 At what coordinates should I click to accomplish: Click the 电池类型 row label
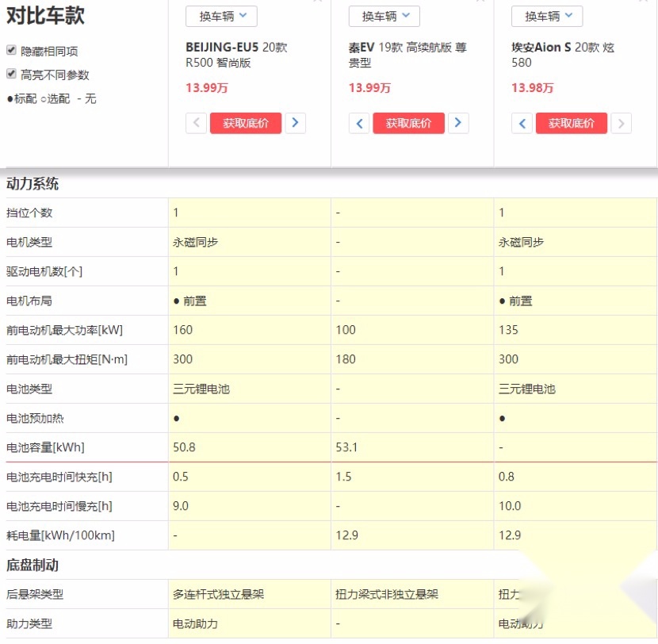pyautogui.click(x=29, y=389)
